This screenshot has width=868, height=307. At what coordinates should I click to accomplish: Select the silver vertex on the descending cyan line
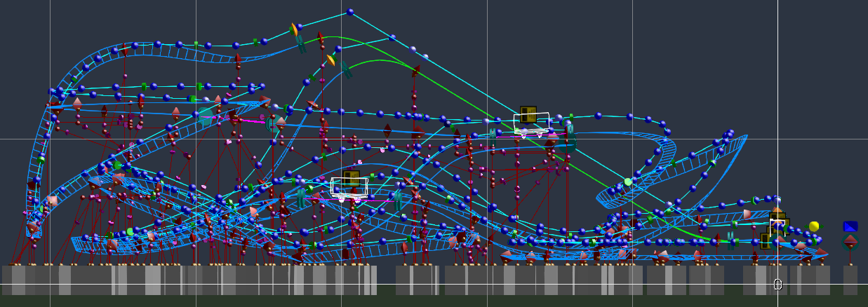coord(415,48)
